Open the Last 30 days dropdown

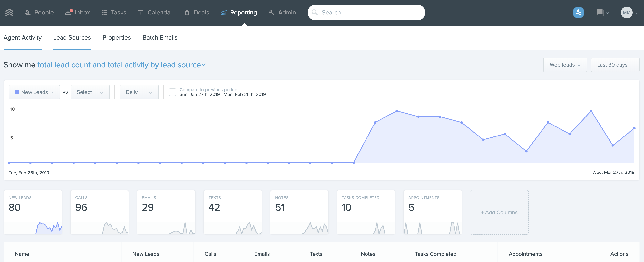tap(615, 65)
